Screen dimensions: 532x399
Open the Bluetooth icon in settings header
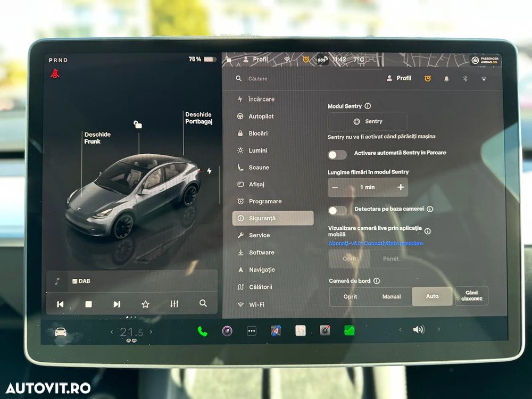point(465,79)
